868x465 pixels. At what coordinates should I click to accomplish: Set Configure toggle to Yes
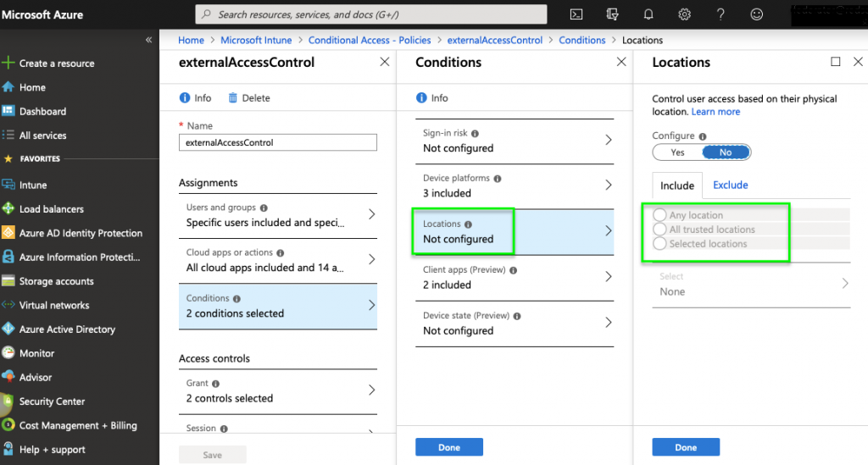coord(677,152)
